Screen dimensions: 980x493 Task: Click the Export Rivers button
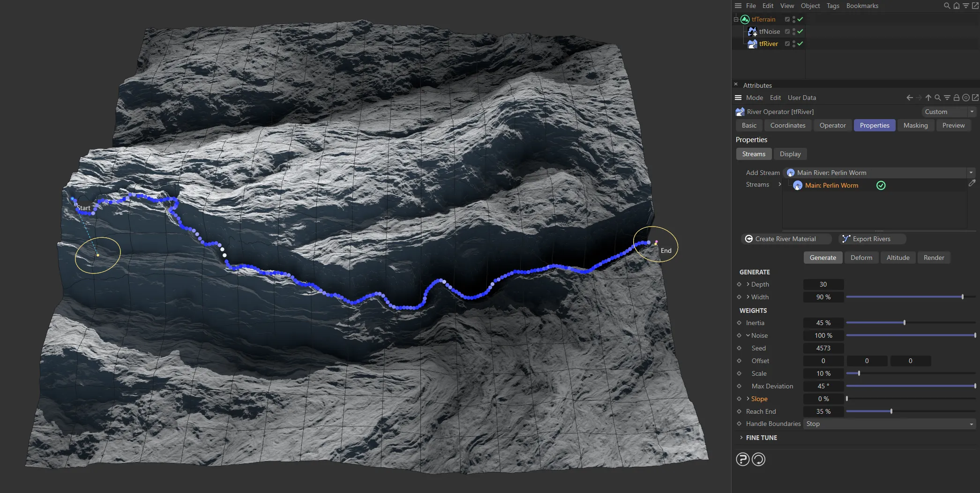pyautogui.click(x=872, y=239)
